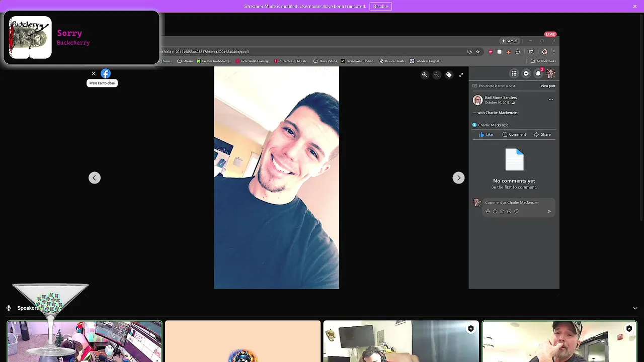Close the Facebook photo viewer with X
The image size is (644, 362).
click(x=94, y=73)
